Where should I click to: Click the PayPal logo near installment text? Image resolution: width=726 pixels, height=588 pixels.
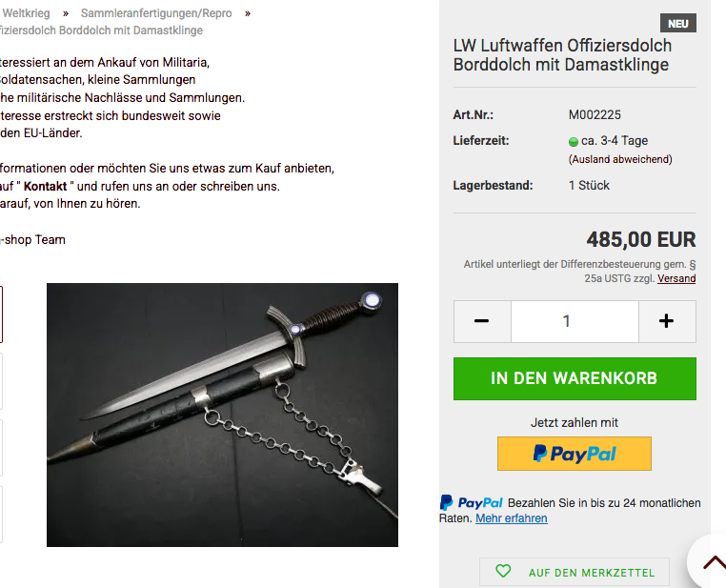(471, 503)
